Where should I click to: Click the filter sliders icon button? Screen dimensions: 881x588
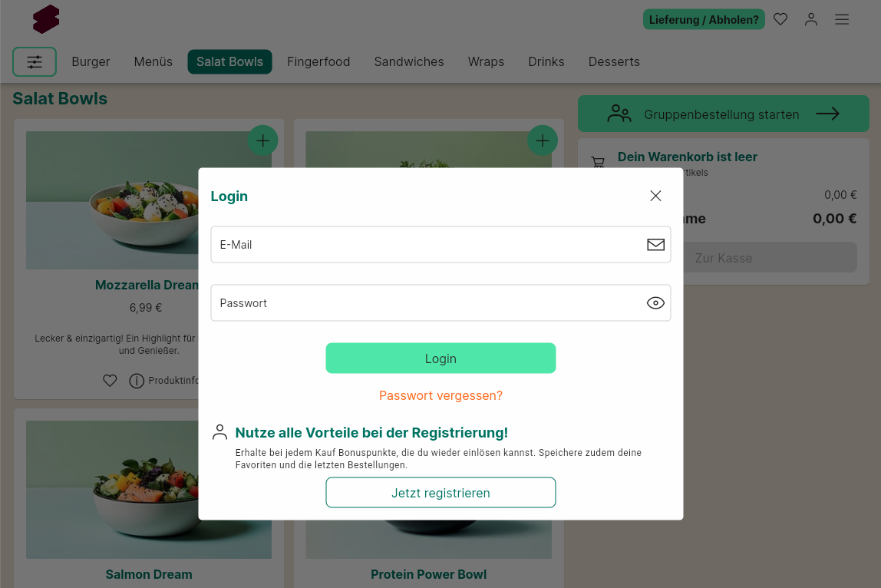point(35,62)
